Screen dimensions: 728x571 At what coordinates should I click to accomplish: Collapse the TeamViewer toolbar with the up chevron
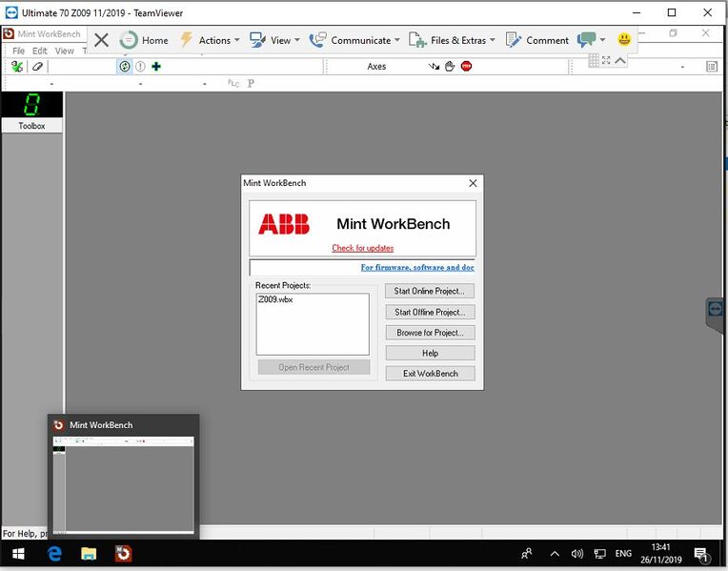pos(620,60)
